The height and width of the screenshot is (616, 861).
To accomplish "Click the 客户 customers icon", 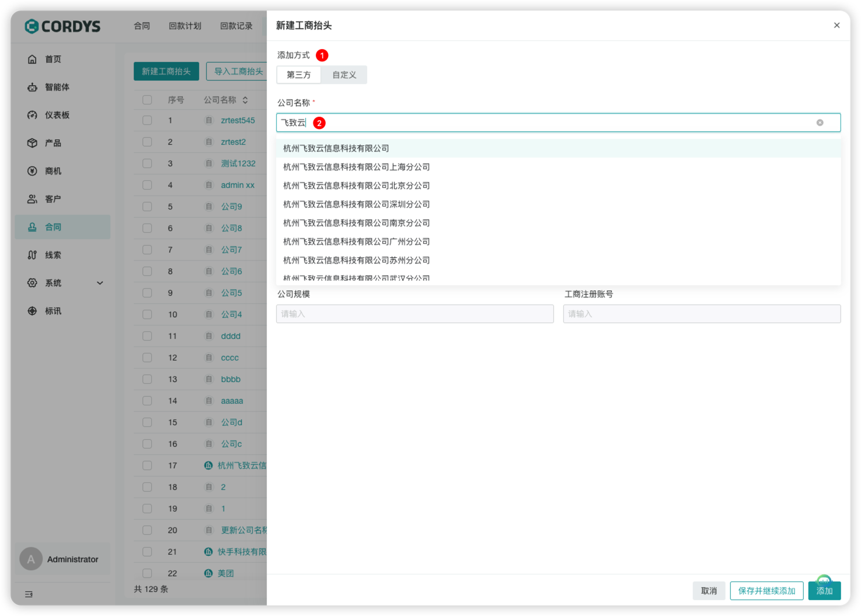I will tap(32, 199).
